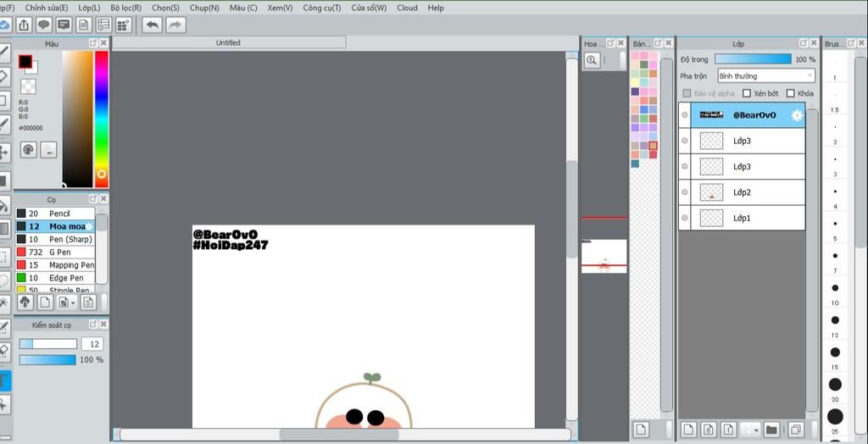Click the comment box icon in toolbar

pyautogui.click(x=64, y=25)
